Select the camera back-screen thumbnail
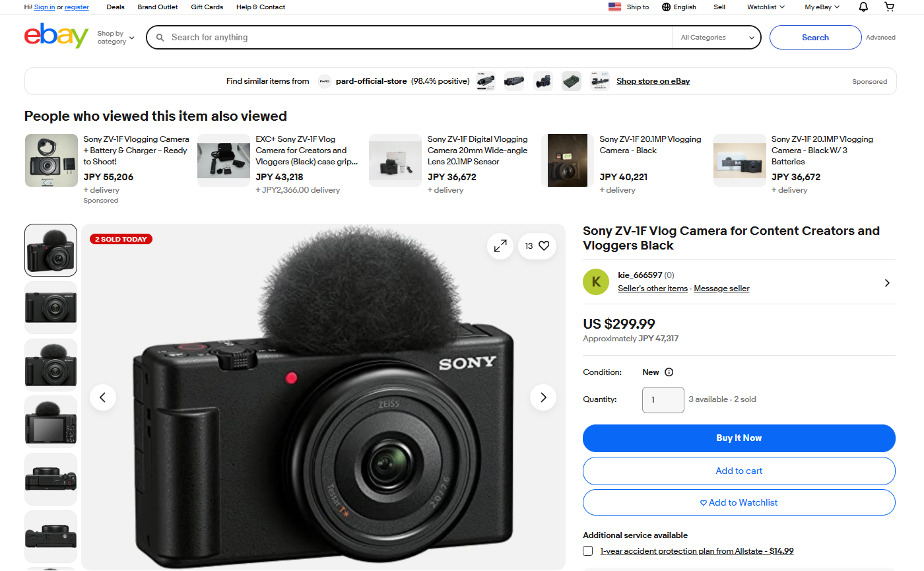The height and width of the screenshot is (571, 924). coord(50,421)
